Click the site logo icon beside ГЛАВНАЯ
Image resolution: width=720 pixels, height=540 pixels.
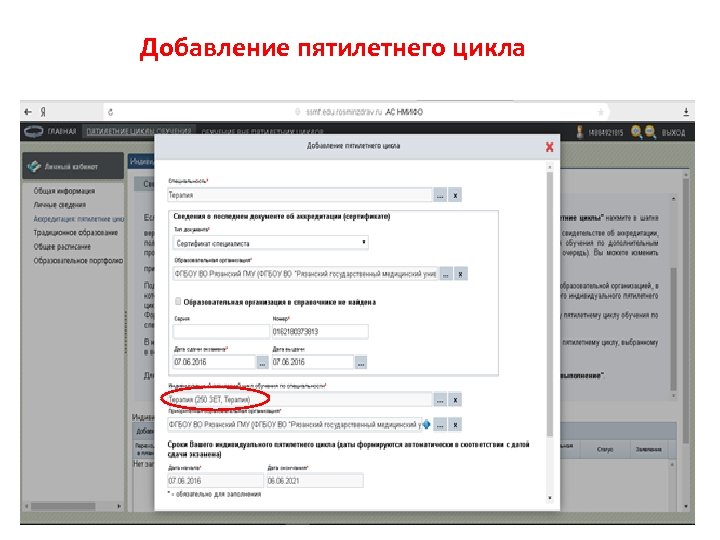click(34, 132)
